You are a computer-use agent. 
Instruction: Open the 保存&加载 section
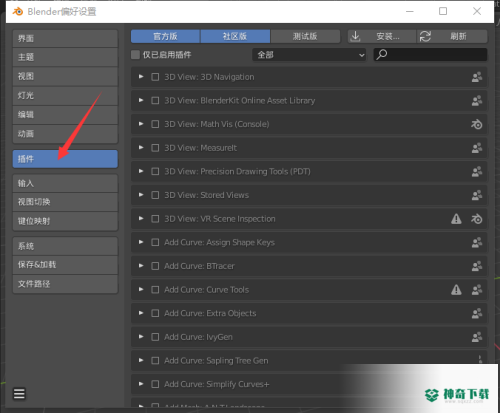(x=65, y=265)
